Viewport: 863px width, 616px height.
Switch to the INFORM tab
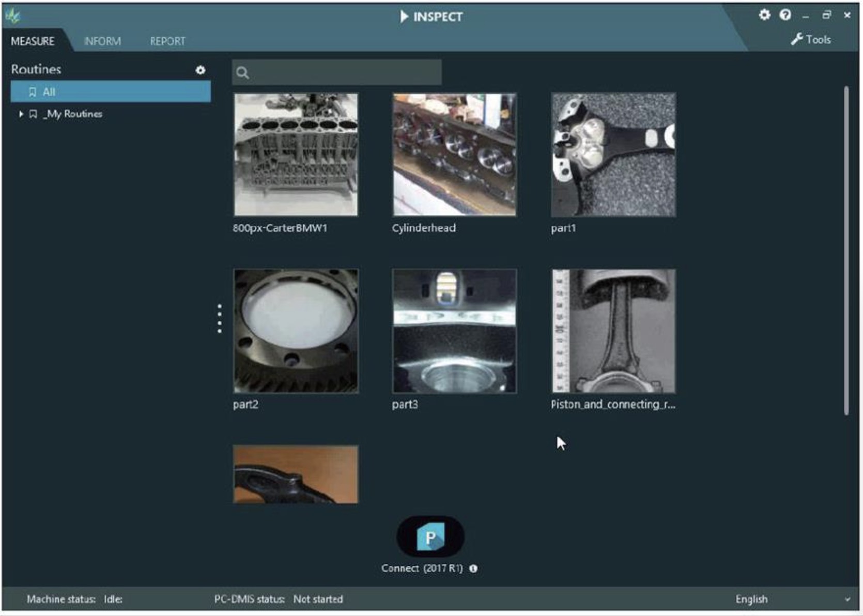pos(102,41)
